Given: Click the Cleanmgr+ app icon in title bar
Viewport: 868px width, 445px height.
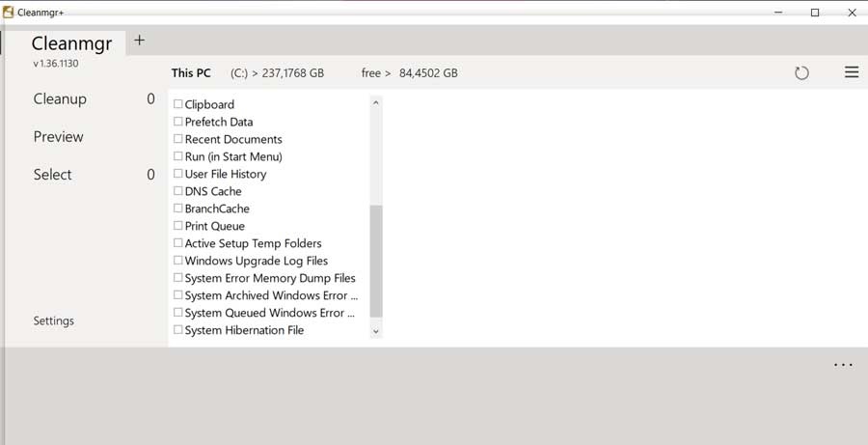Looking at the screenshot, I should (9, 13).
